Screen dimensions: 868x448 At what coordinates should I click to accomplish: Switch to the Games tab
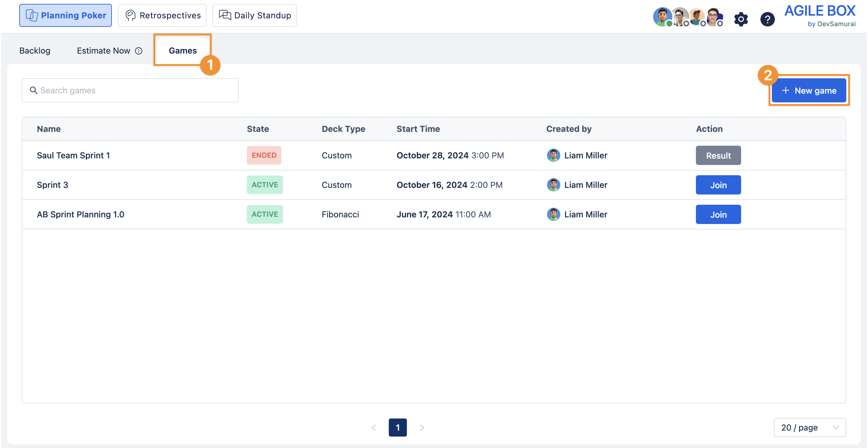tap(183, 51)
